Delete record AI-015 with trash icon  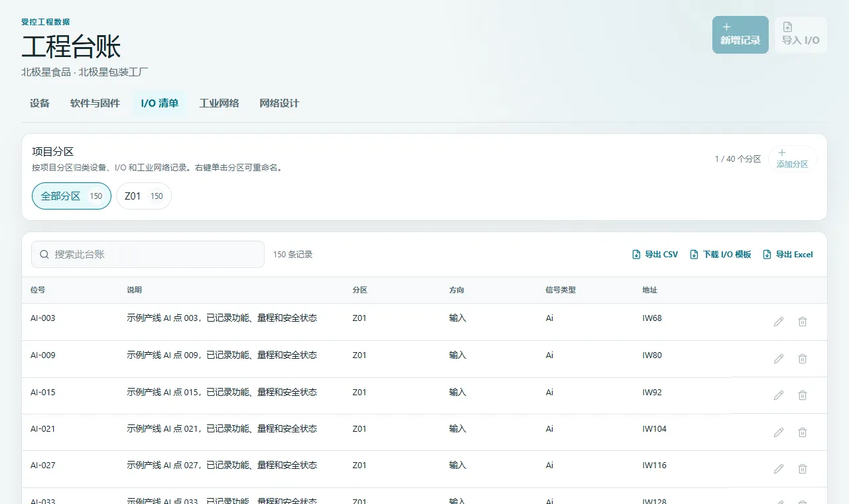[803, 395]
